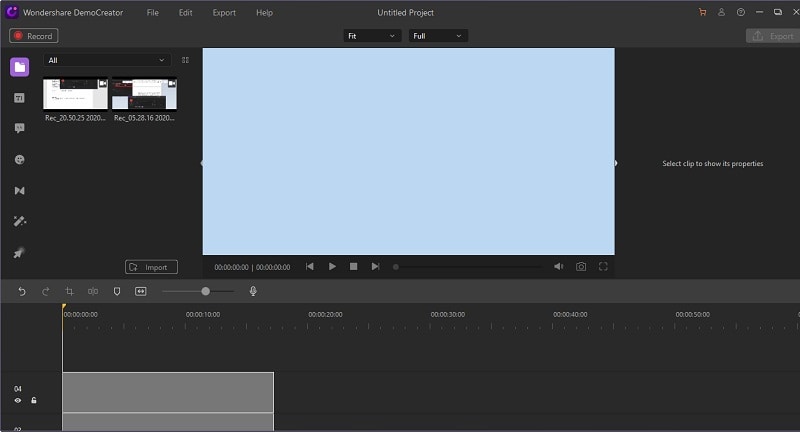
Task: Click the 00:00:10:00 timeline ruler mark
Action: point(203,315)
